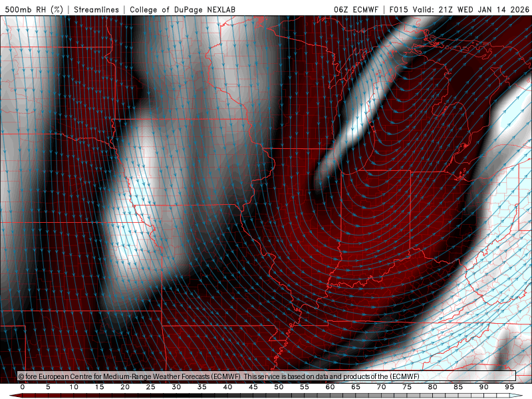Click the 'F015' forecast hour label
The height and width of the screenshot is (399, 532).
pos(398,9)
